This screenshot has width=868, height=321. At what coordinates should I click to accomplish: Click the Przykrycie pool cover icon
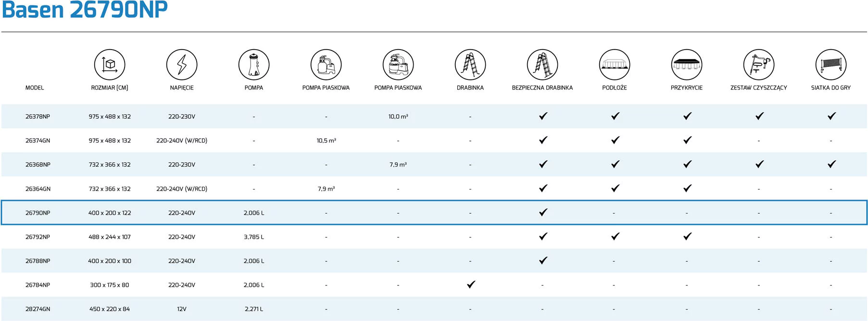point(687,64)
